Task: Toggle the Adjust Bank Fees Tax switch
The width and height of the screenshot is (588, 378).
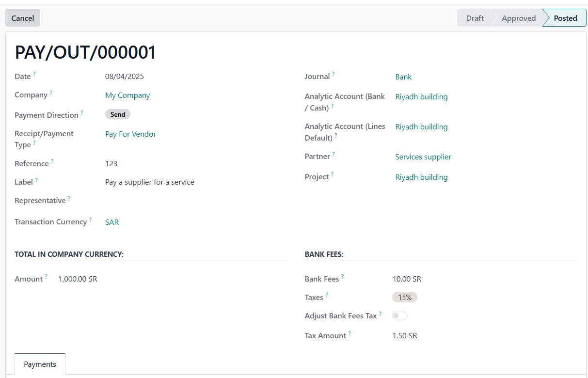Action: click(x=400, y=315)
